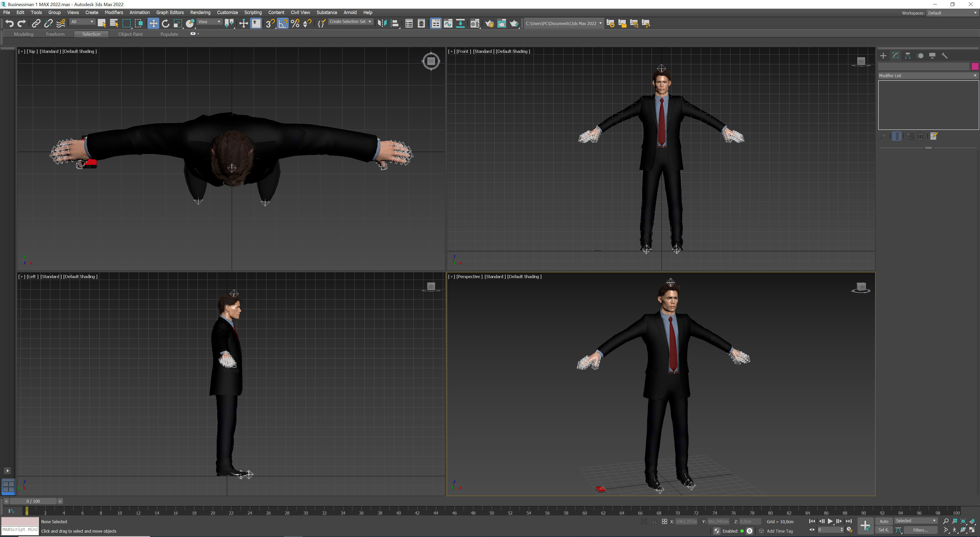Activate the Select and Scale tool
The height and width of the screenshot is (537, 980).
point(178,23)
